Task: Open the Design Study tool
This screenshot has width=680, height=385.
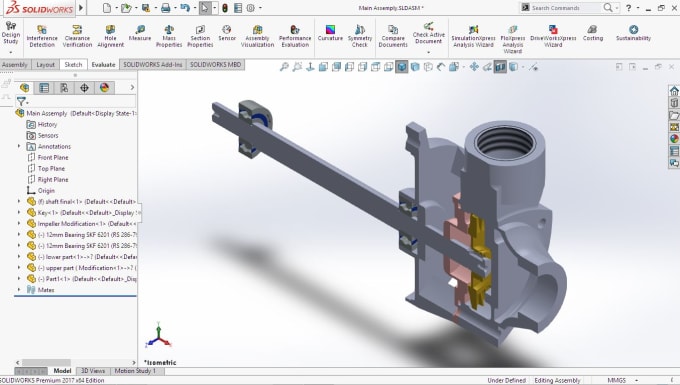Action: pyautogui.click(x=10, y=34)
